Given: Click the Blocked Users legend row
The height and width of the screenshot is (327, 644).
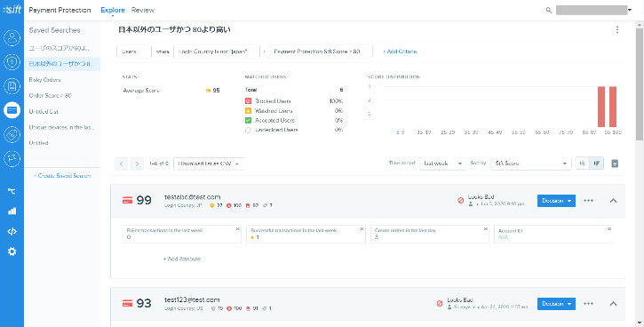Looking at the screenshot, I should coord(294,101).
